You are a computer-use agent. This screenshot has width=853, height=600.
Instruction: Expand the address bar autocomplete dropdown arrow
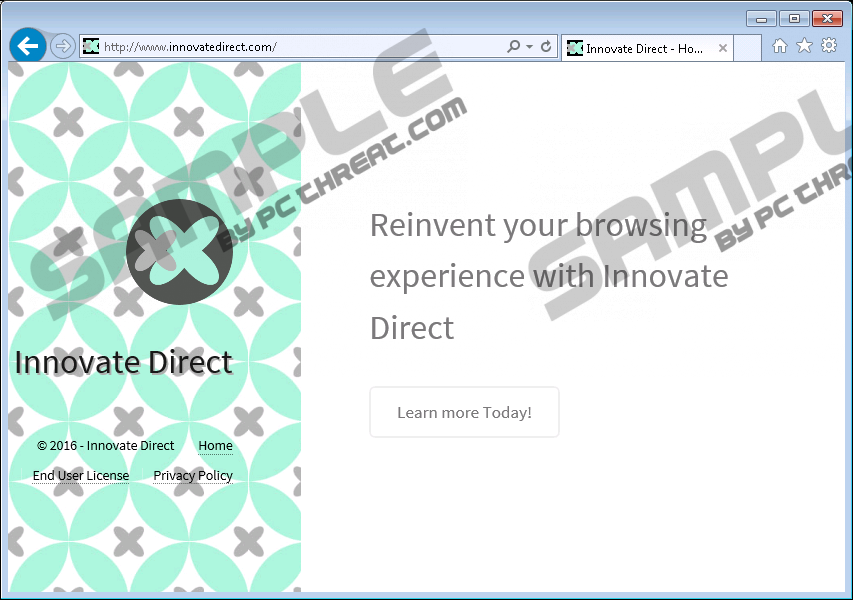pos(529,46)
